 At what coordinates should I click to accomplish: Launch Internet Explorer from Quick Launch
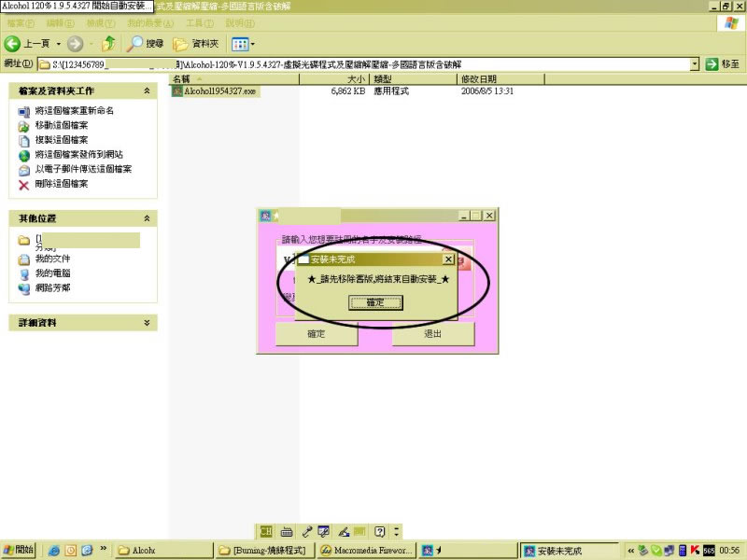click(x=54, y=551)
